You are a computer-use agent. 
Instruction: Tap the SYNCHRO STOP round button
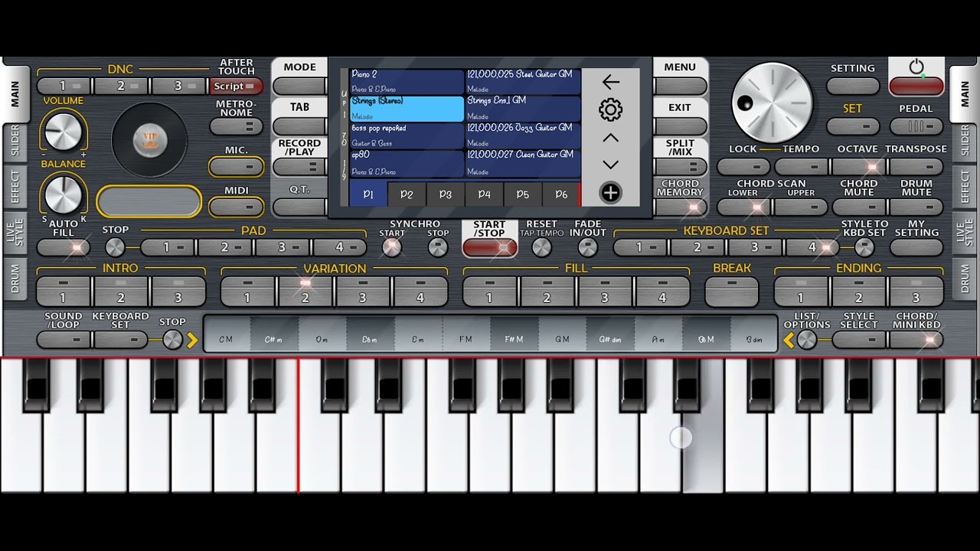click(438, 247)
